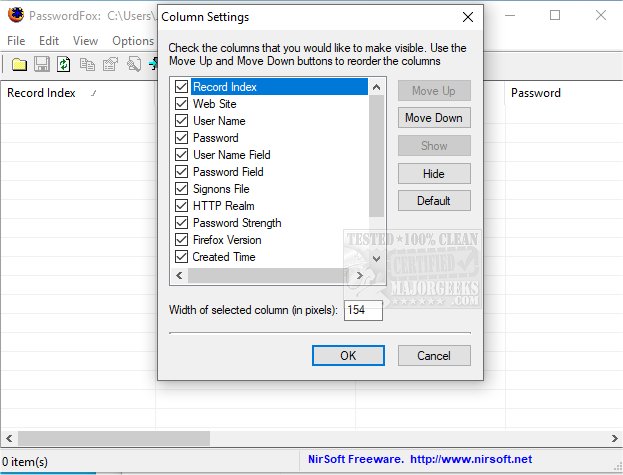Click the Find toolbar icon
Image resolution: width=623 pixels, height=475 pixels.
tap(134, 64)
